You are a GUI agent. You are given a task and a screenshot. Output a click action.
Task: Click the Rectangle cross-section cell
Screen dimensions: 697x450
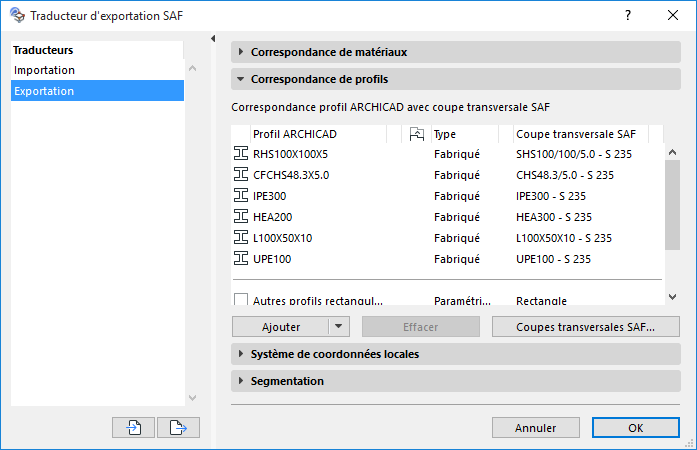(x=541, y=301)
